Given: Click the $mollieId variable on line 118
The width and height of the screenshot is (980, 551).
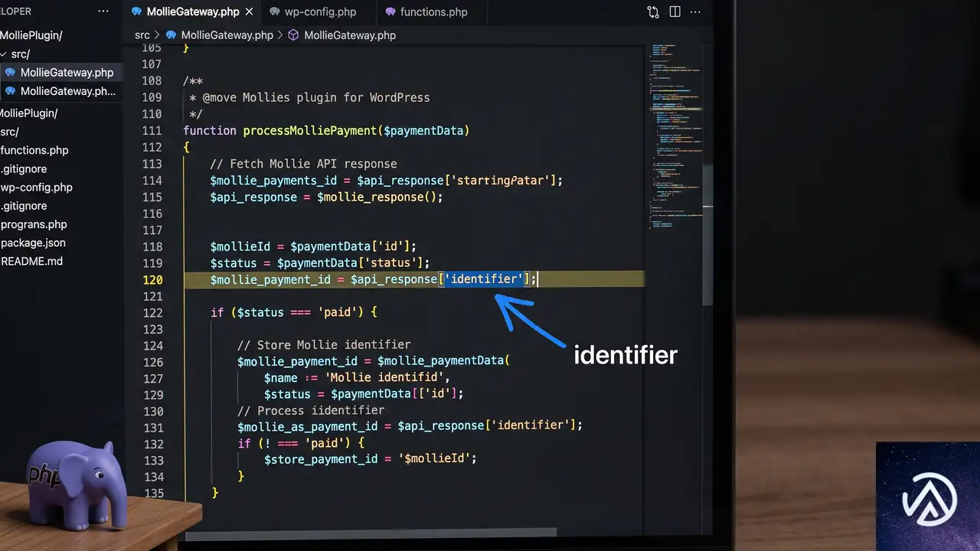Looking at the screenshot, I should pyautogui.click(x=240, y=246).
